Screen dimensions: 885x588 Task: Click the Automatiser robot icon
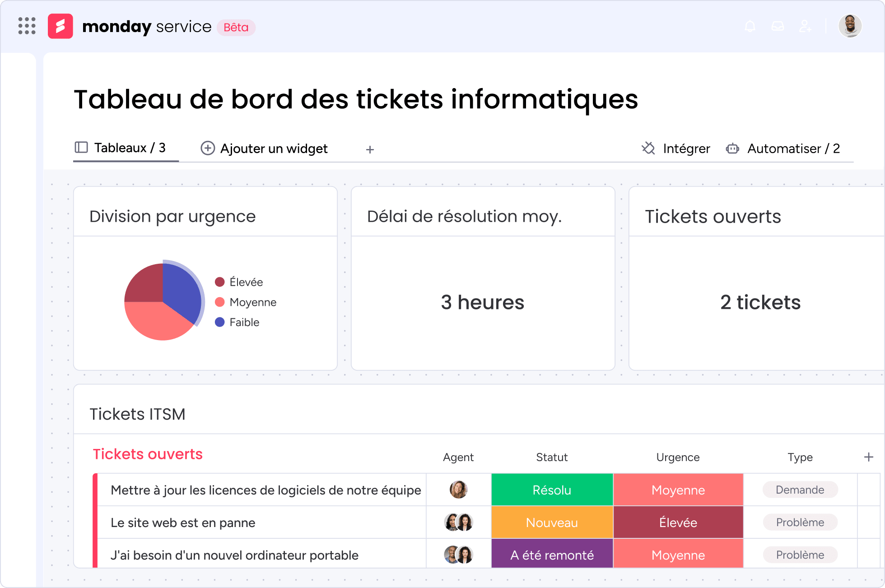732,149
